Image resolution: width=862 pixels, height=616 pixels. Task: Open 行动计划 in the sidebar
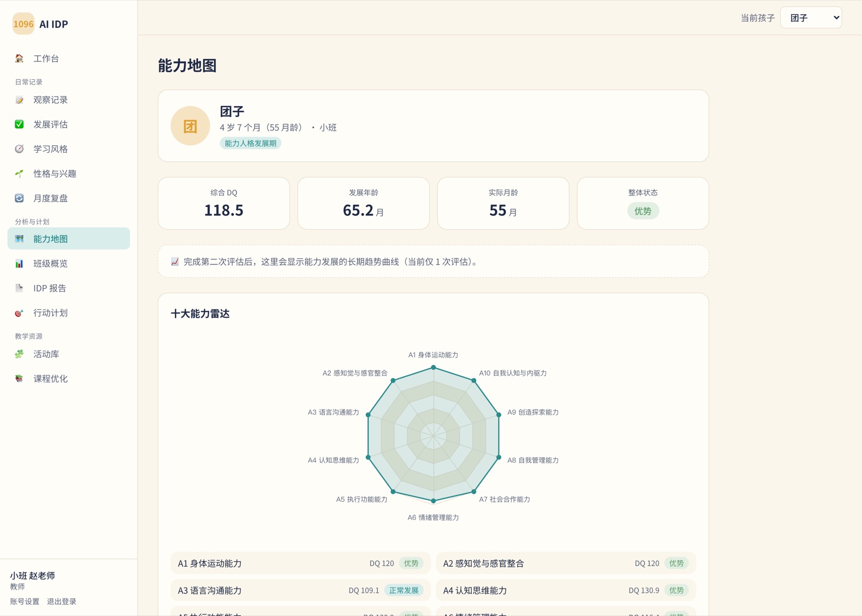pos(69,313)
